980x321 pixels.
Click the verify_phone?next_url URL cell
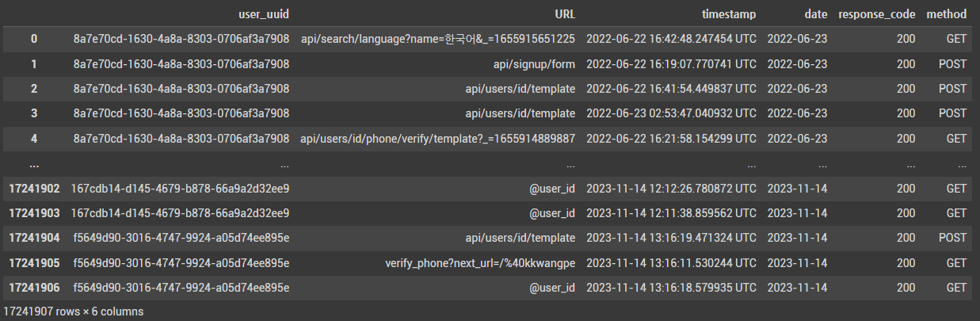pyautogui.click(x=480, y=262)
